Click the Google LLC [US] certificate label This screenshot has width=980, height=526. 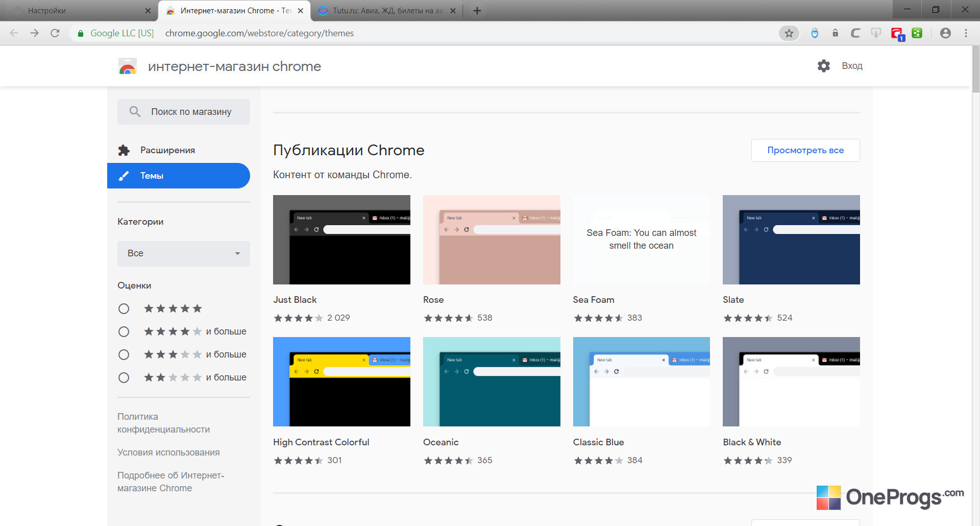122,33
